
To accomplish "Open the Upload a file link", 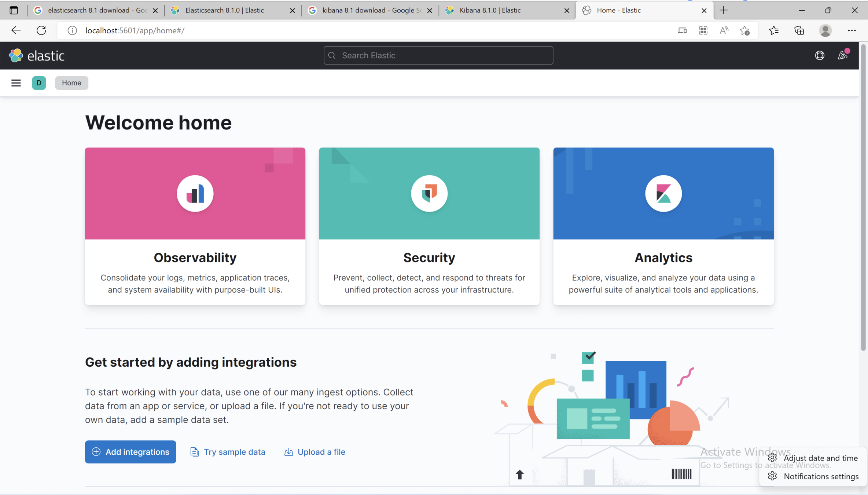I will pyautogui.click(x=315, y=452).
